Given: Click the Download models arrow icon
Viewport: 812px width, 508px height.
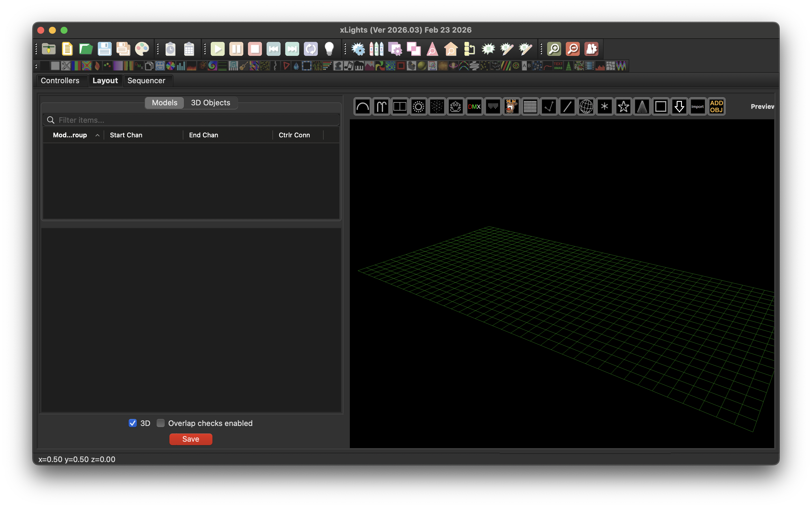Looking at the screenshot, I should pos(679,107).
